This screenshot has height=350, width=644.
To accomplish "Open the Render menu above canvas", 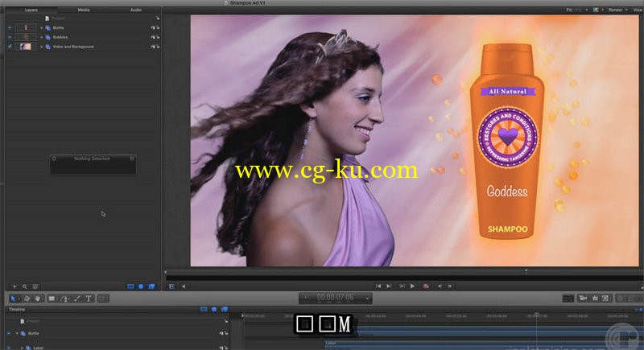I will tap(617, 10).
